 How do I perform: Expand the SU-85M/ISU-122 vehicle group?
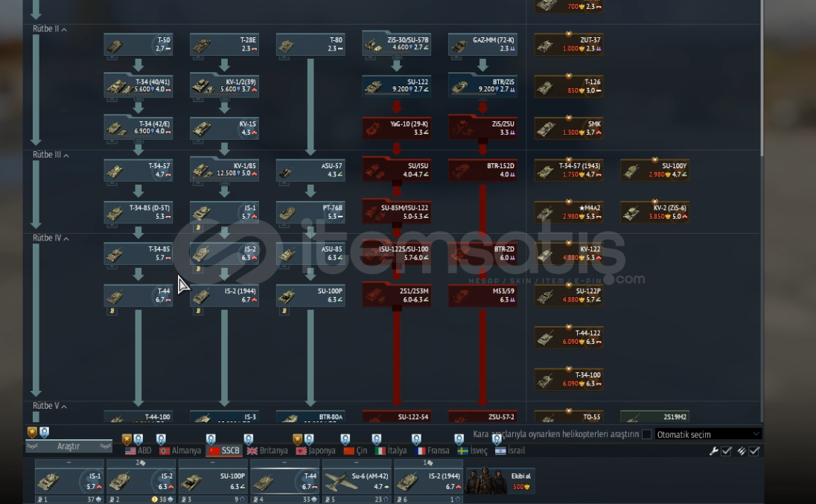(397, 212)
